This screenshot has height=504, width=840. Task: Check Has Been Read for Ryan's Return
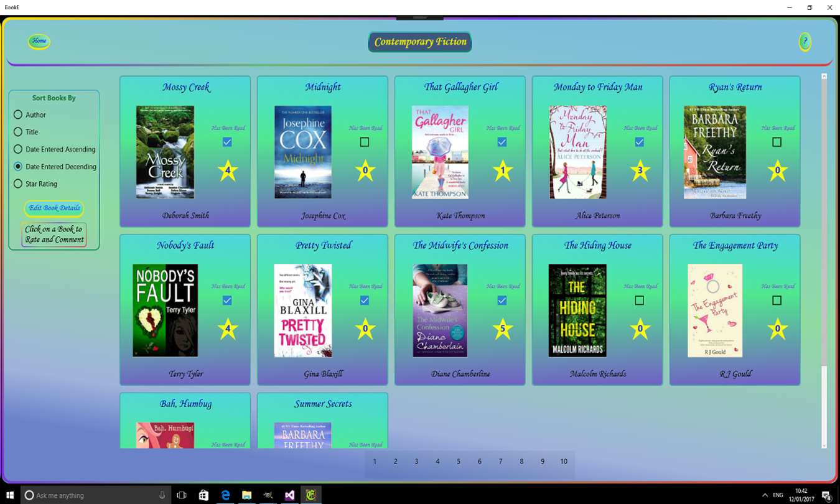click(x=777, y=142)
